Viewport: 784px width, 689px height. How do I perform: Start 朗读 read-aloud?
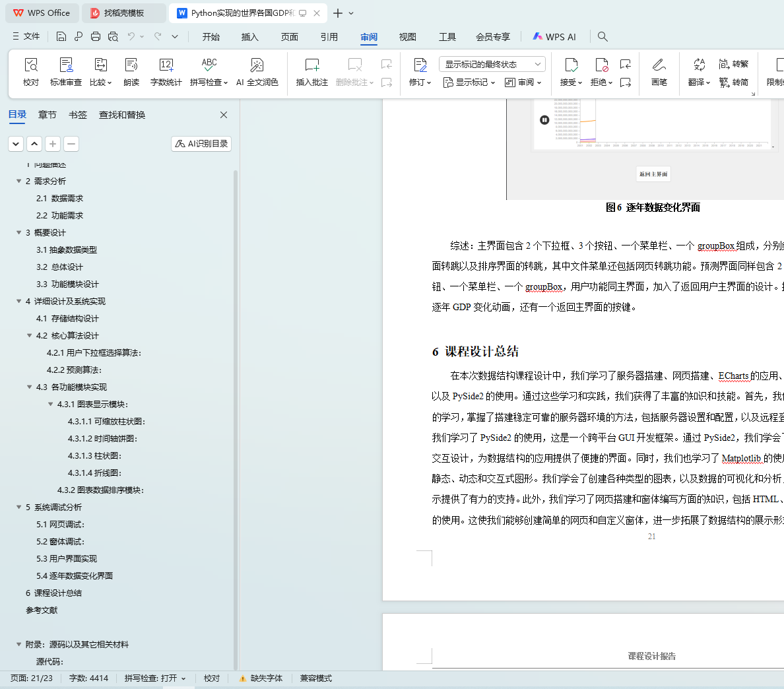click(x=131, y=72)
